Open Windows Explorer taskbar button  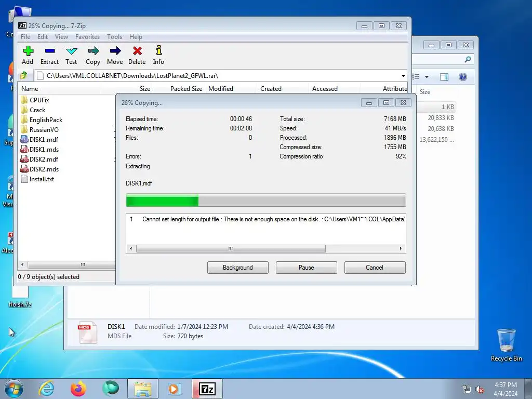pos(143,389)
